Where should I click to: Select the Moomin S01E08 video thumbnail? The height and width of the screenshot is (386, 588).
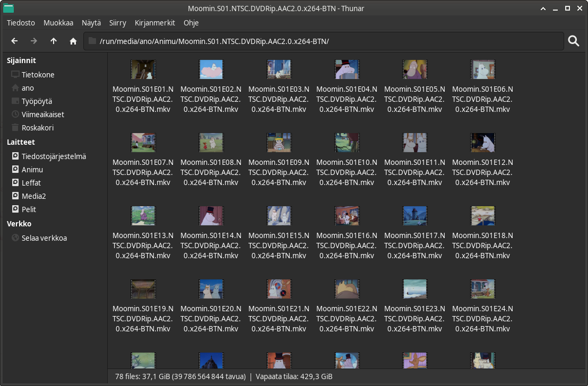[x=211, y=143]
